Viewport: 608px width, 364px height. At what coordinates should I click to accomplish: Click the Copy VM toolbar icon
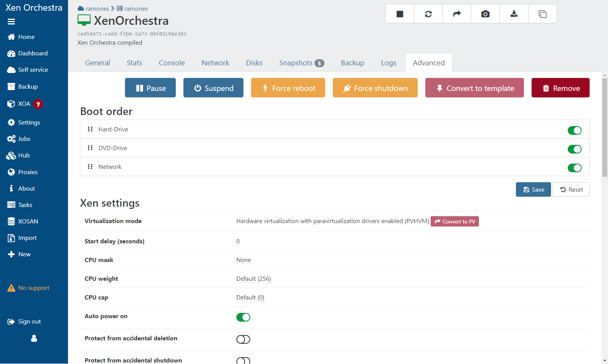pyautogui.click(x=543, y=14)
